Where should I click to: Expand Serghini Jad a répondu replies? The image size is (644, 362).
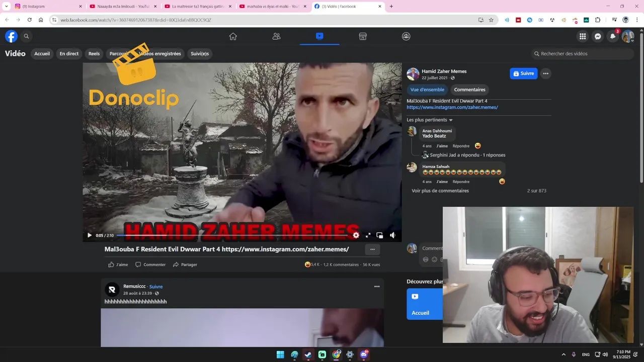[x=467, y=155]
